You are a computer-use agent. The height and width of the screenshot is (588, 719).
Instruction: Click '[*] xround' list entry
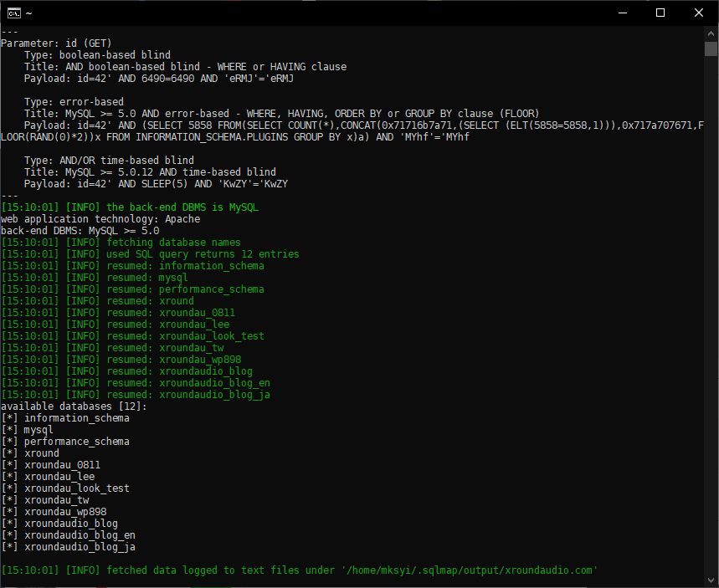coord(30,453)
